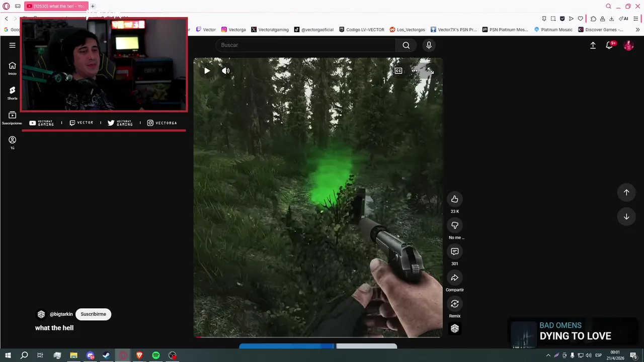Open the Platinum Mosaic bookmark
The image size is (644, 362).
[x=553, y=30]
